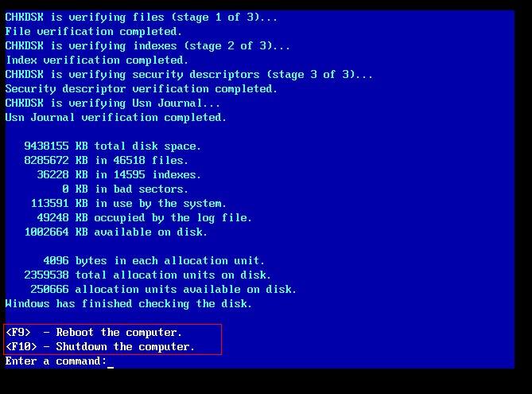This screenshot has height=394, width=532.
Task: Click the 'total allocation units on disk' line
Action: coord(148,275)
